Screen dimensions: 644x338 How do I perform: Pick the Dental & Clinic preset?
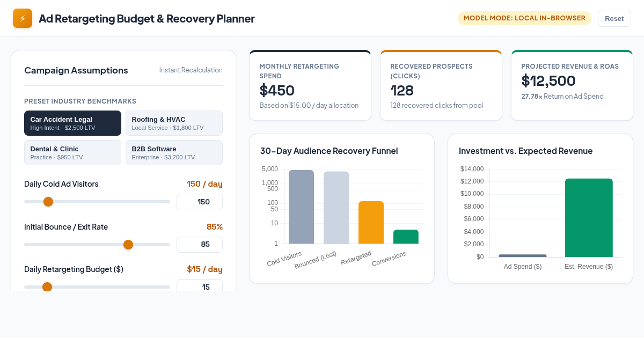pos(72,152)
